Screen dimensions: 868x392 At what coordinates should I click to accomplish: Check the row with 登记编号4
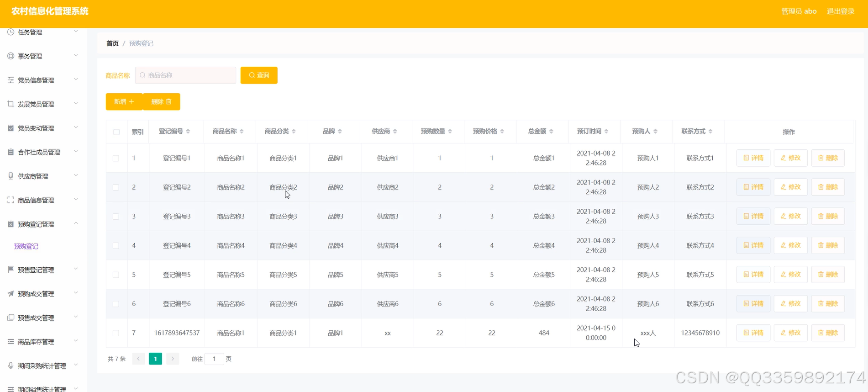pyautogui.click(x=116, y=246)
